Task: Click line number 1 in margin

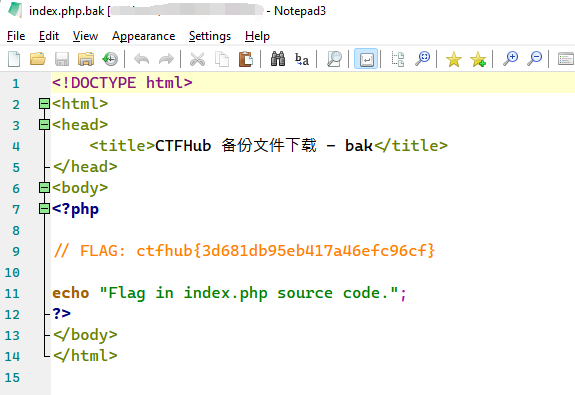Action: (16, 84)
